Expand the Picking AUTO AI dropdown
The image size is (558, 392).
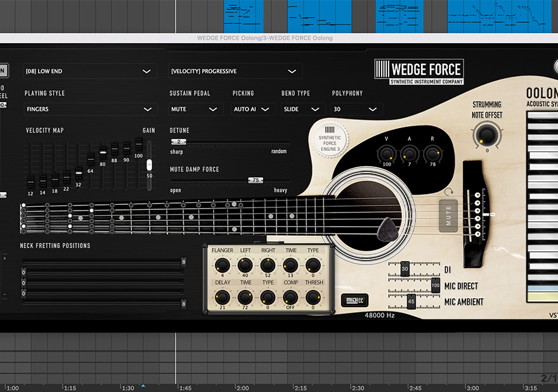click(252, 109)
